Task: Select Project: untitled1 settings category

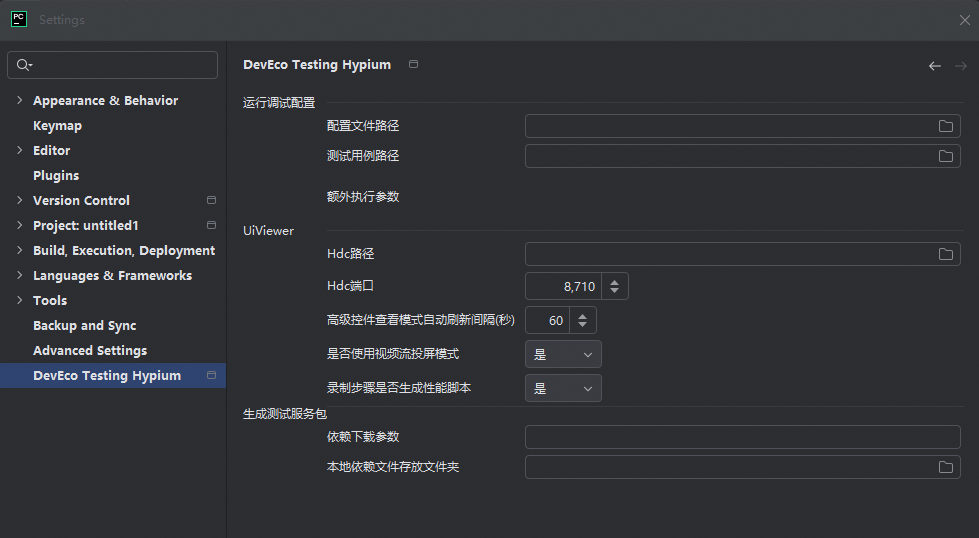Action: click(86, 225)
